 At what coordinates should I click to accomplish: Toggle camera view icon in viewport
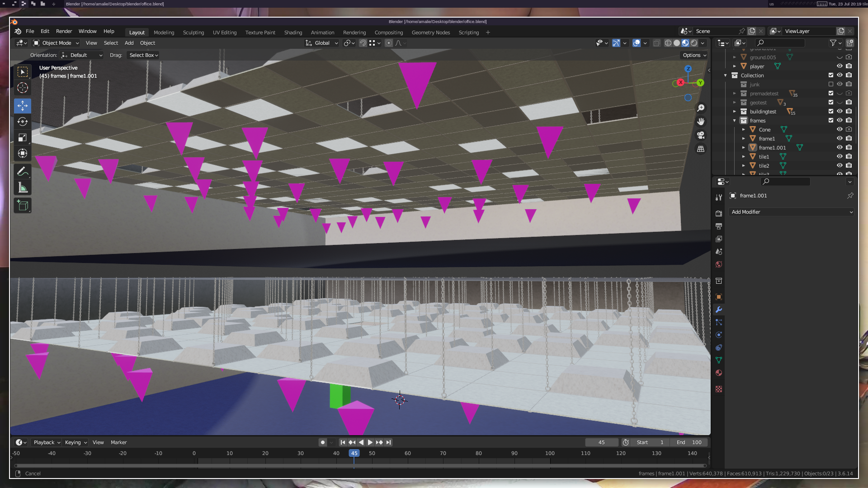[701, 135]
